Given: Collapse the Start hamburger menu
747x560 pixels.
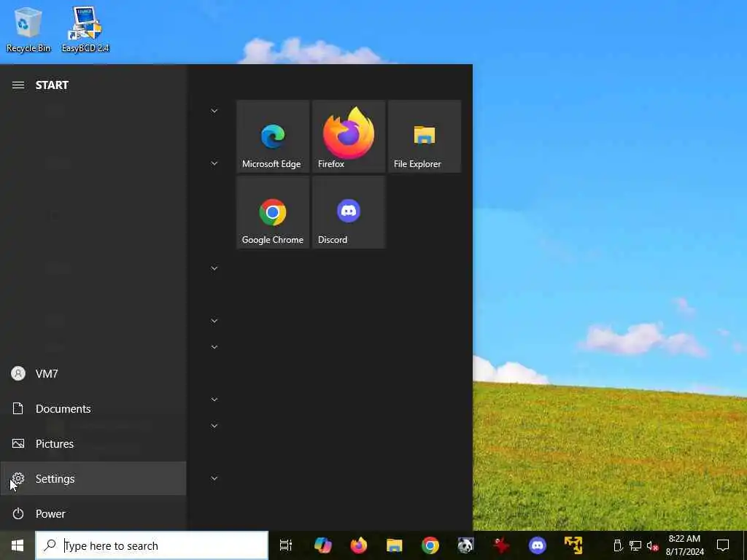Looking at the screenshot, I should click(x=18, y=85).
